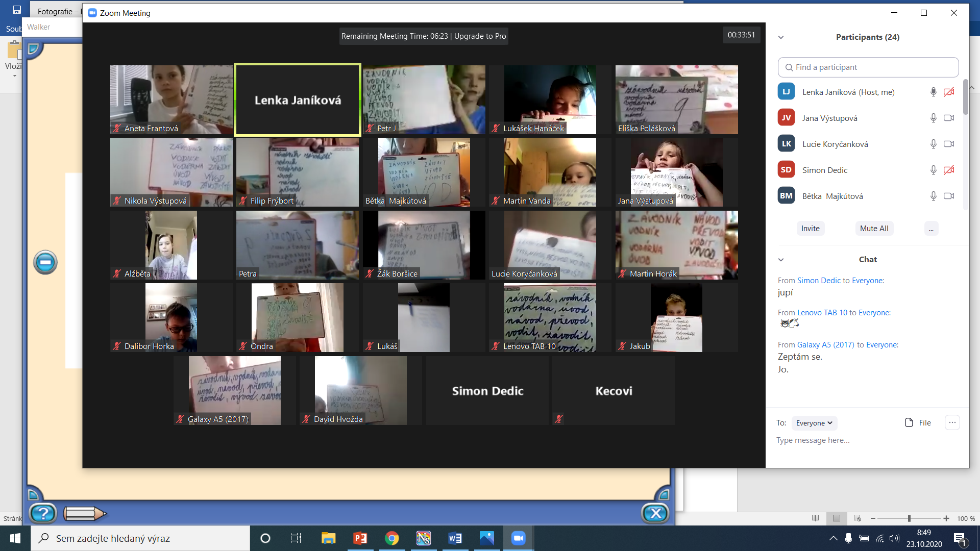Click Jana Výstupová's microphone icon in the participants list
The height and width of the screenshot is (551, 980).
[x=933, y=118]
